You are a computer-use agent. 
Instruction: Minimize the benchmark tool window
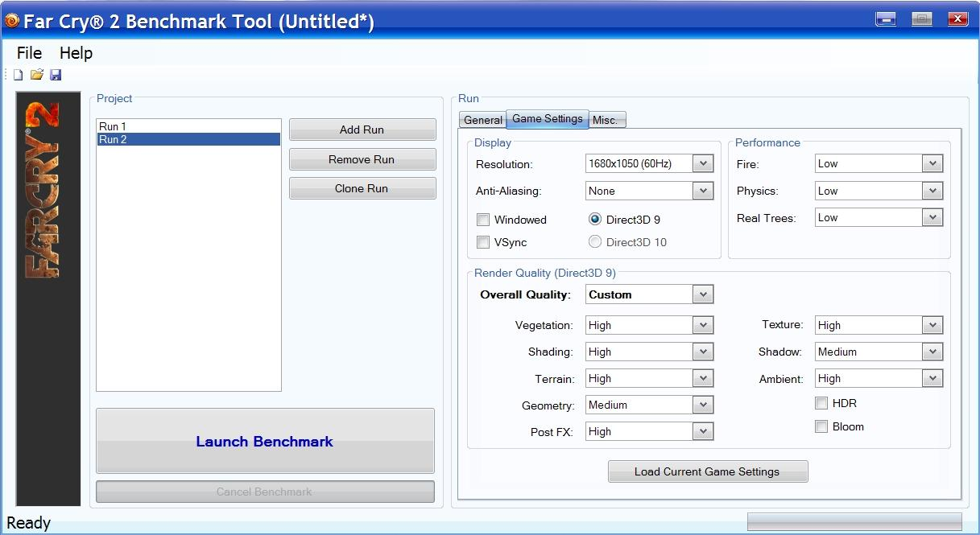[x=887, y=19]
